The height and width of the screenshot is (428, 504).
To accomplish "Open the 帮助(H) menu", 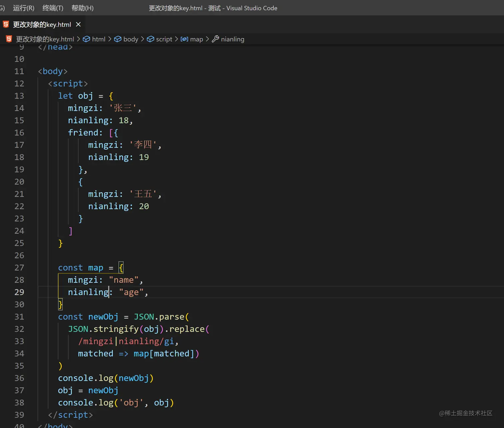I will (82, 8).
